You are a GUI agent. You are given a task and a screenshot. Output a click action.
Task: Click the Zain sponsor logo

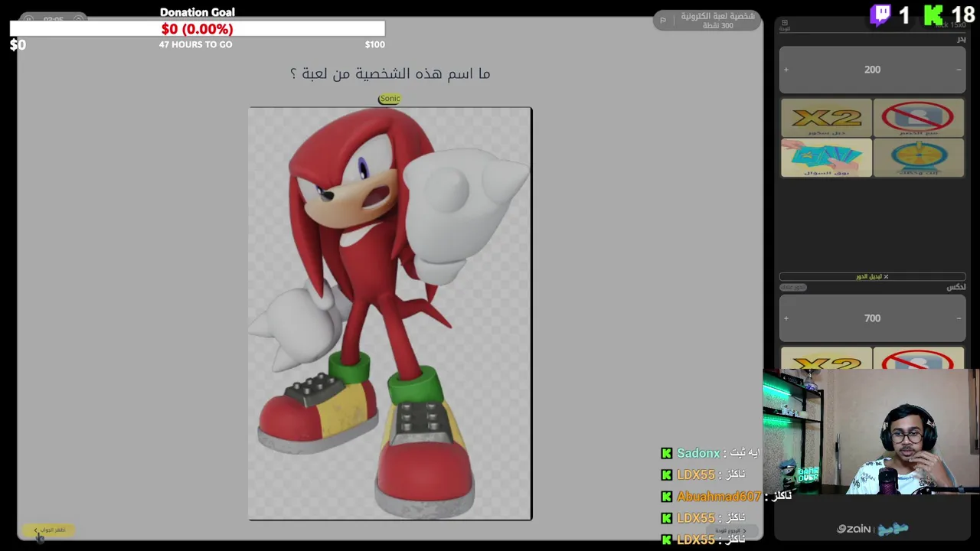(854, 529)
